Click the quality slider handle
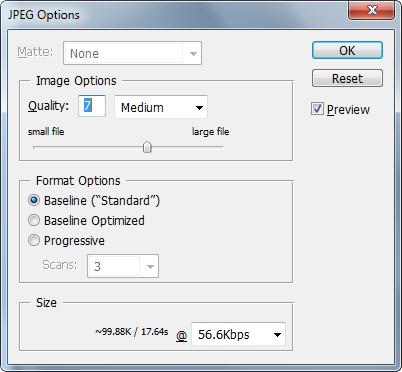Viewport: 402px width, 372px height. (x=147, y=147)
